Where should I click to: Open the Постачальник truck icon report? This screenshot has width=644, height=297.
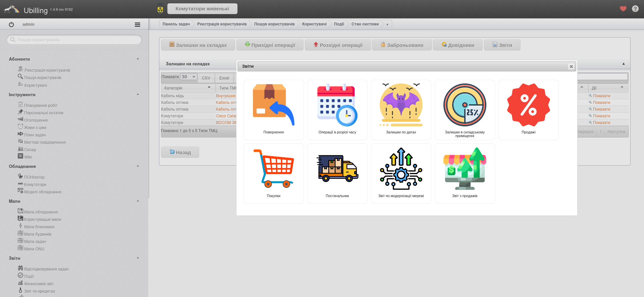tap(337, 169)
